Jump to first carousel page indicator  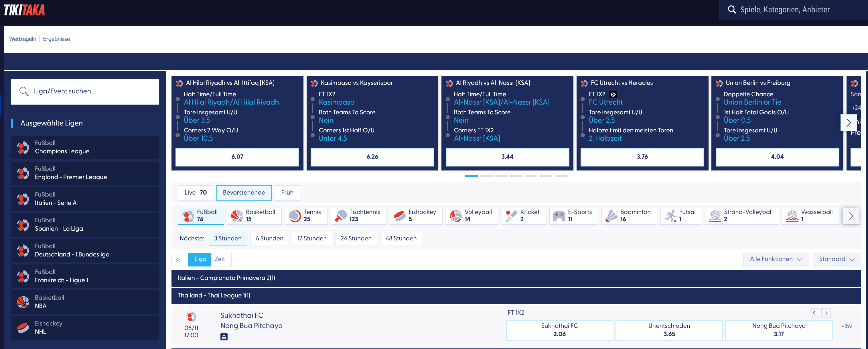pyautogui.click(x=471, y=176)
